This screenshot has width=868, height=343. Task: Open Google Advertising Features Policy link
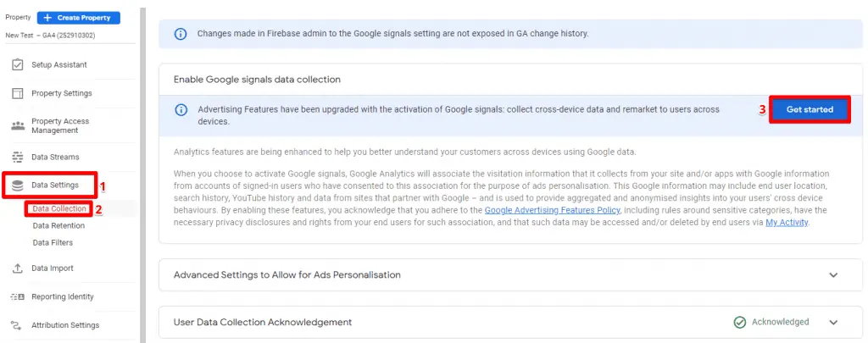[x=553, y=210]
